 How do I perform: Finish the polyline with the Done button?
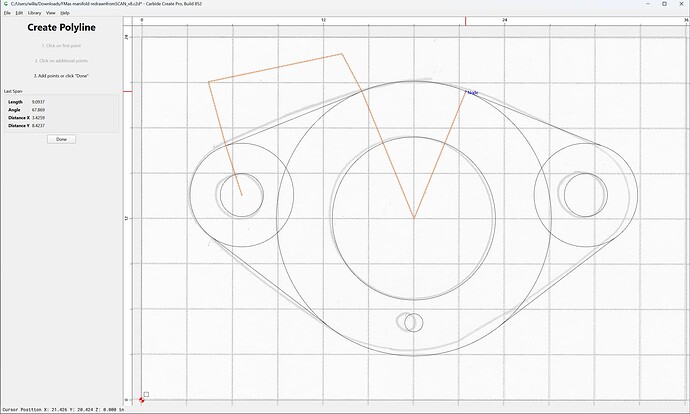(62, 139)
